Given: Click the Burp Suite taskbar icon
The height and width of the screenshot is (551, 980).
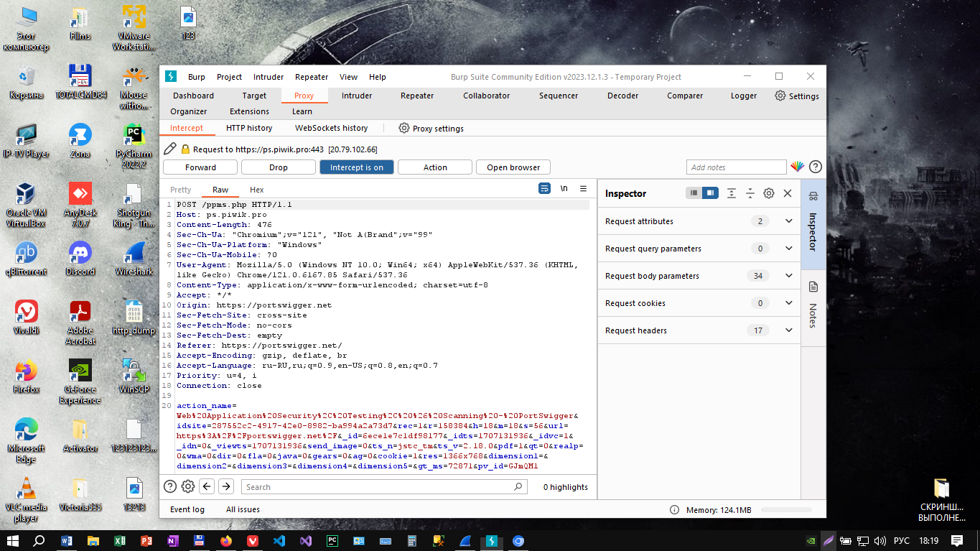Looking at the screenshot, I should [492, 540].
